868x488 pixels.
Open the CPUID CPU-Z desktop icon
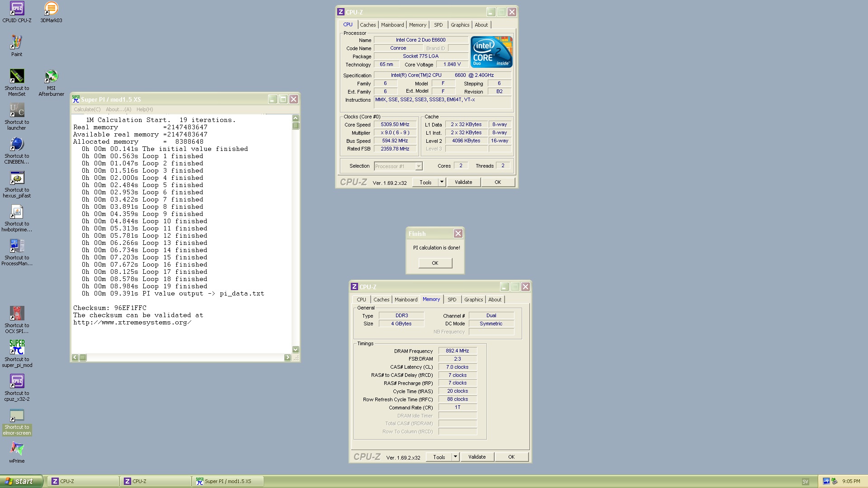[17, 12]
